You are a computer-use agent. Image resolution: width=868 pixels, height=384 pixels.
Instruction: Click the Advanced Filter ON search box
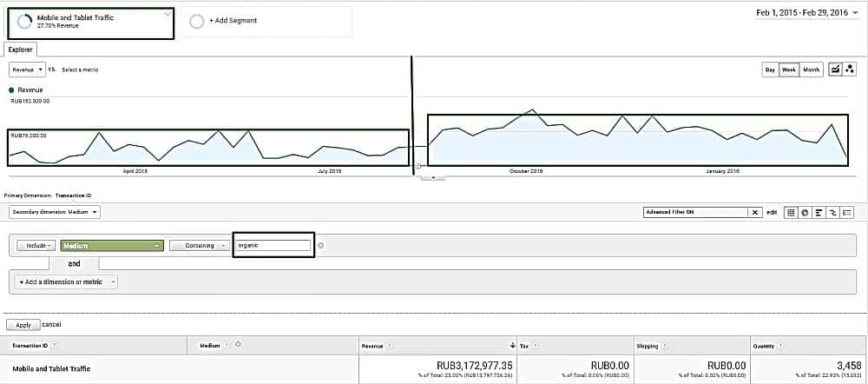[x=696, y=212]
